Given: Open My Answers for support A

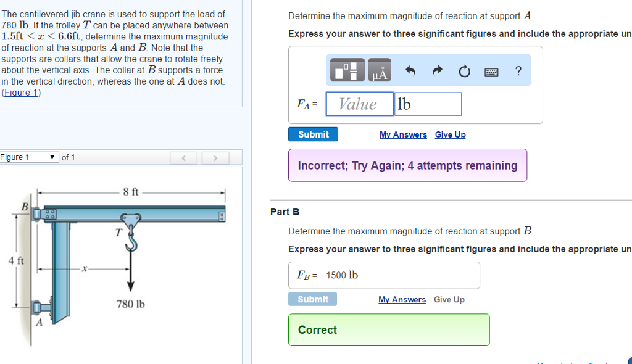Looking at the screenshot, I should 403,134.
